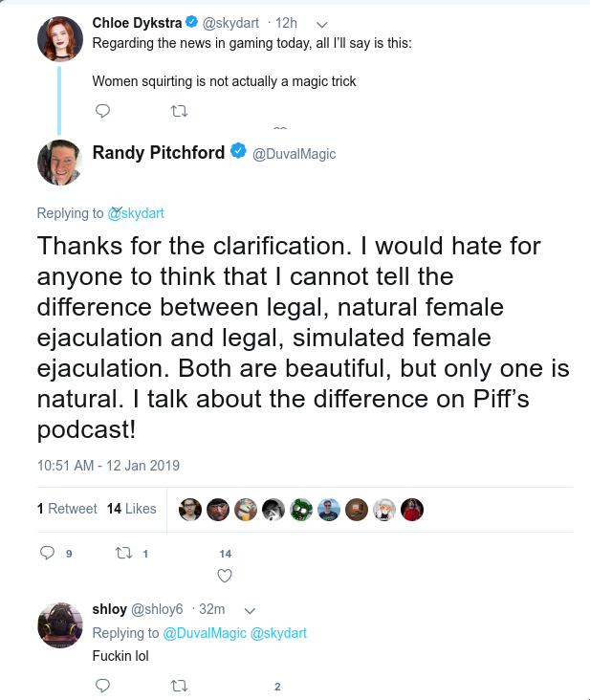Open Chloe Dykstra's profile picture
This screenshot has width=590, height=700.
click(x=60, y=39)
